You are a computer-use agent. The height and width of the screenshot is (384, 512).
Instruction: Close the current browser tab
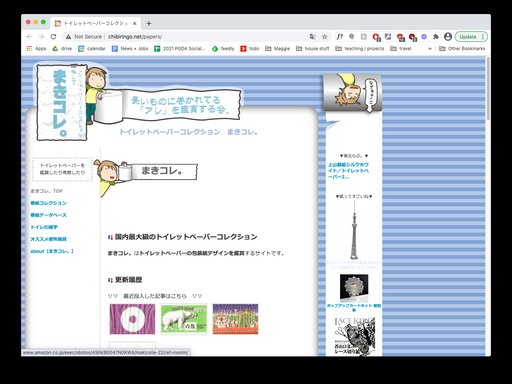click(x=135, y=23)
